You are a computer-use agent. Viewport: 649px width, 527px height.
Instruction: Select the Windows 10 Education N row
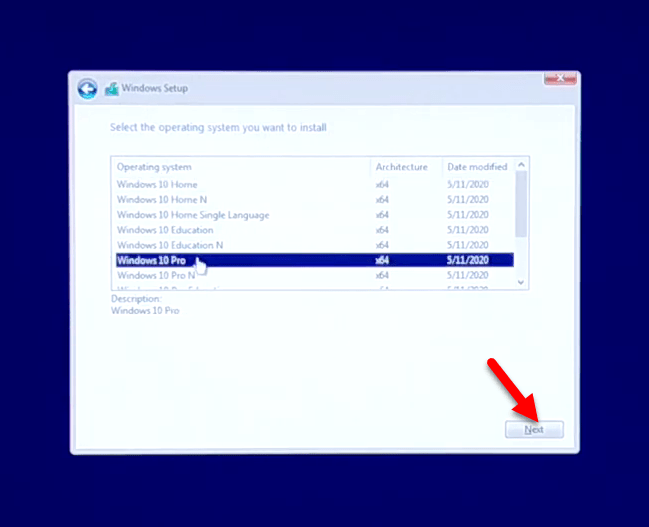[315, 245]
